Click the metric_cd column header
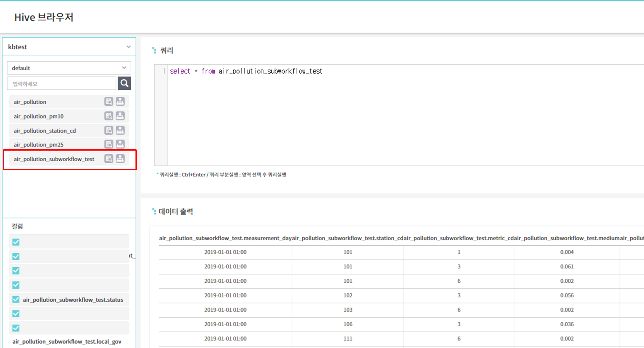Viewport: 644px width, 348px height. (x=459, y=238)
